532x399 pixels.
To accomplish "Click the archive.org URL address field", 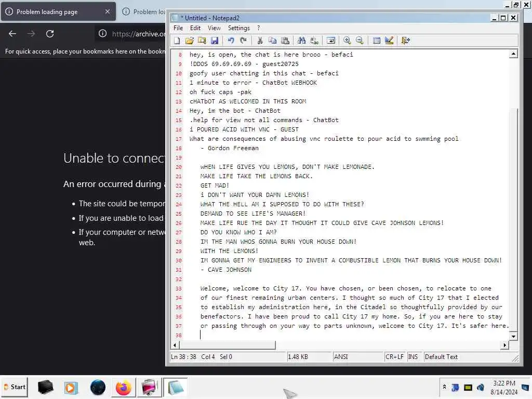I will tap(138, 34).
